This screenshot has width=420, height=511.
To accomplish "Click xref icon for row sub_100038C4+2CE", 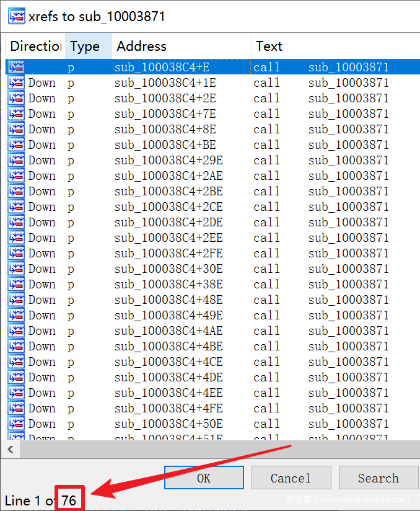I will [x=17, y=207].
